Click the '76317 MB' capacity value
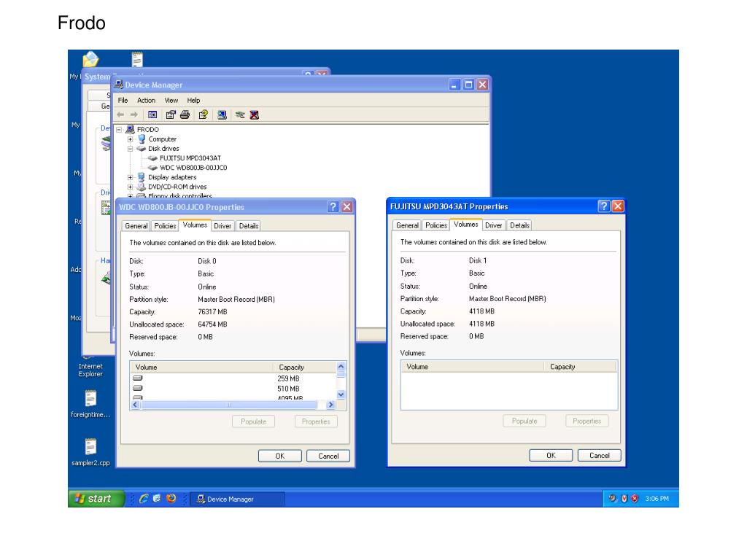The width and height of the screenshot is (747, 560). [x=212, y=312]
